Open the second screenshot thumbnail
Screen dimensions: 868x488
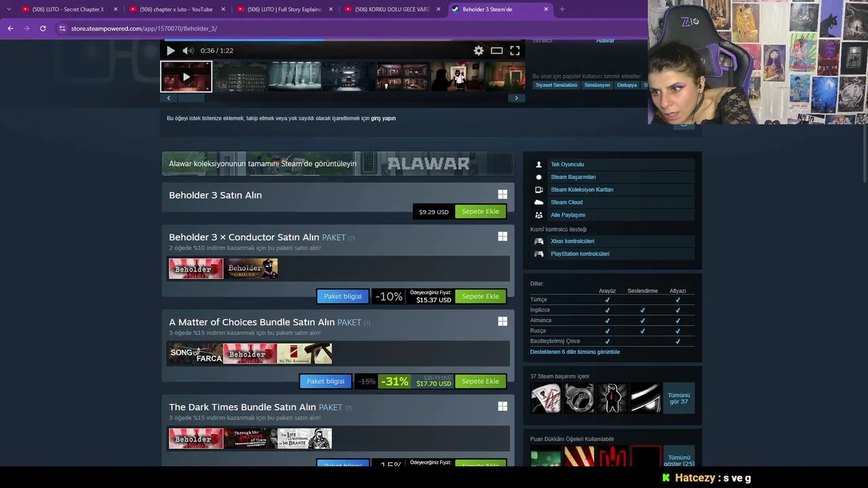[x=241, y=77]
